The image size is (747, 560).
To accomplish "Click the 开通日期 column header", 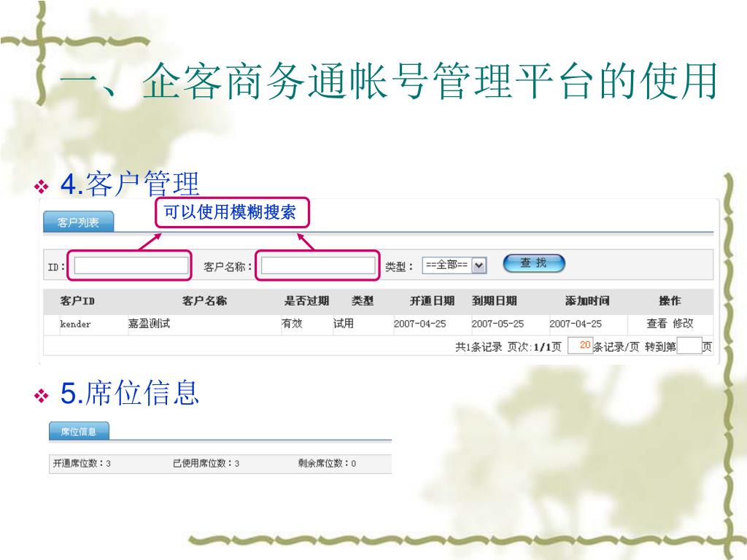I will click(x=432, y=301).
